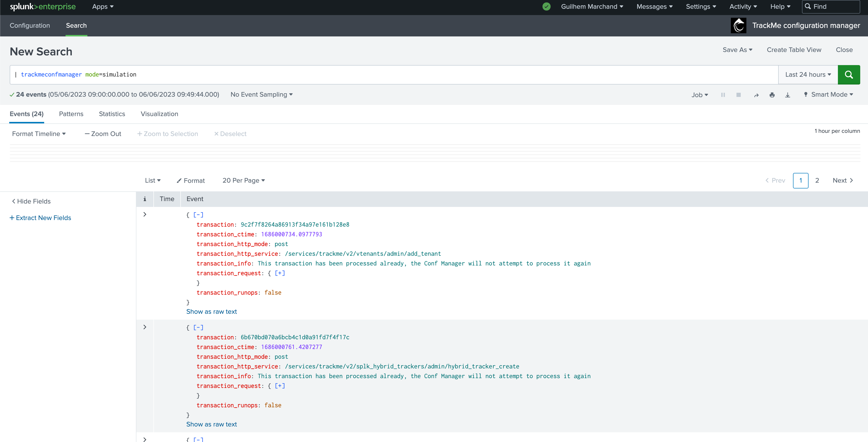Open the Help menu
The height and width of the screenshot is (442, 868).
click(x=780, y=7)
